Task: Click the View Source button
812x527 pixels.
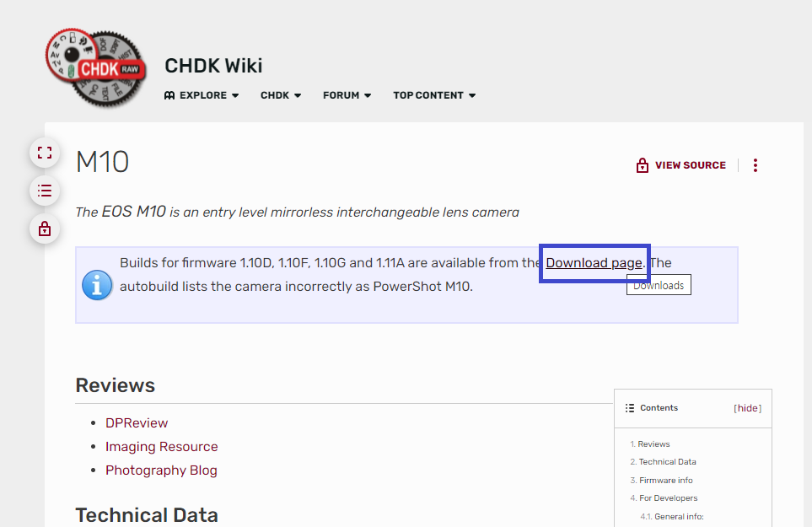Action: pos(681,165)
